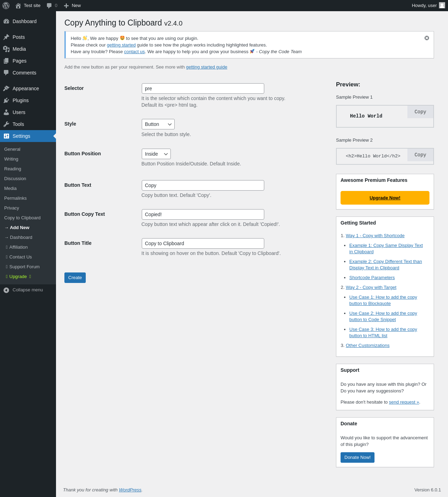
Task: Open the contact us link in notice
Action: coord(134,52)
